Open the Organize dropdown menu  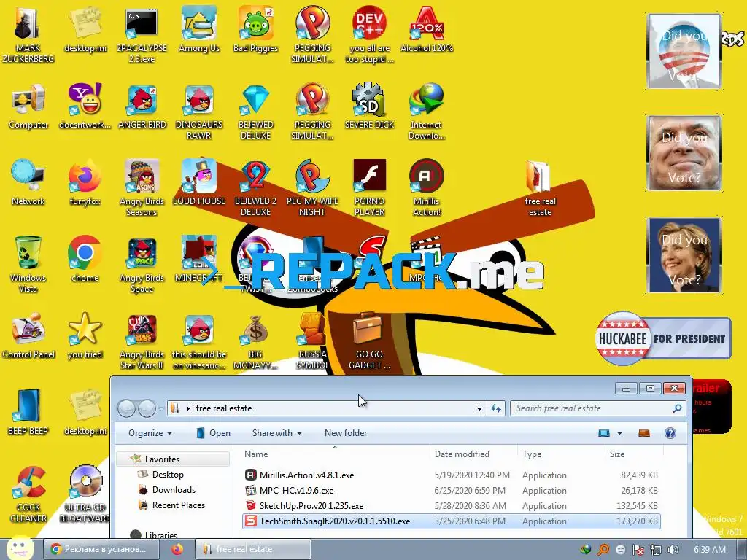(x=150, y=433)
